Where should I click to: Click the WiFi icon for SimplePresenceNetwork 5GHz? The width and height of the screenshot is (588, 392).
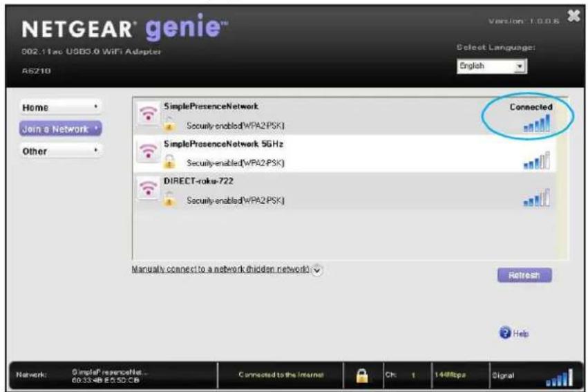148,151
